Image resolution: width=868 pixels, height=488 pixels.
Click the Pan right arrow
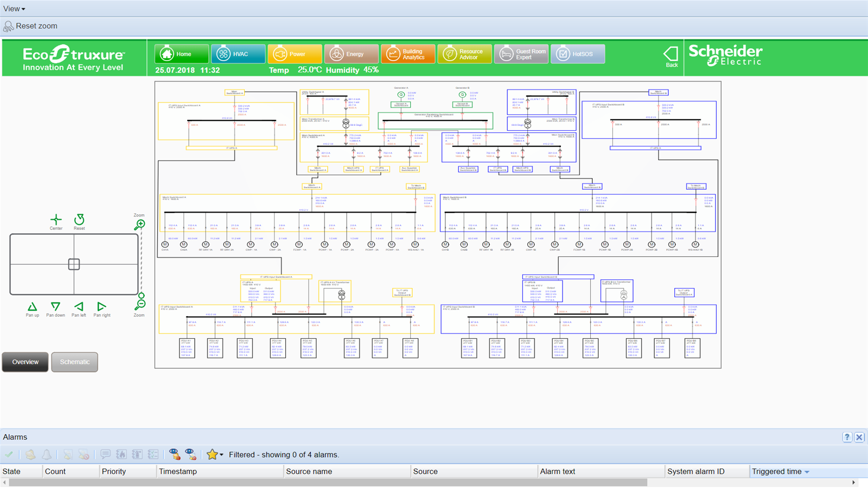tap(101, 307)
